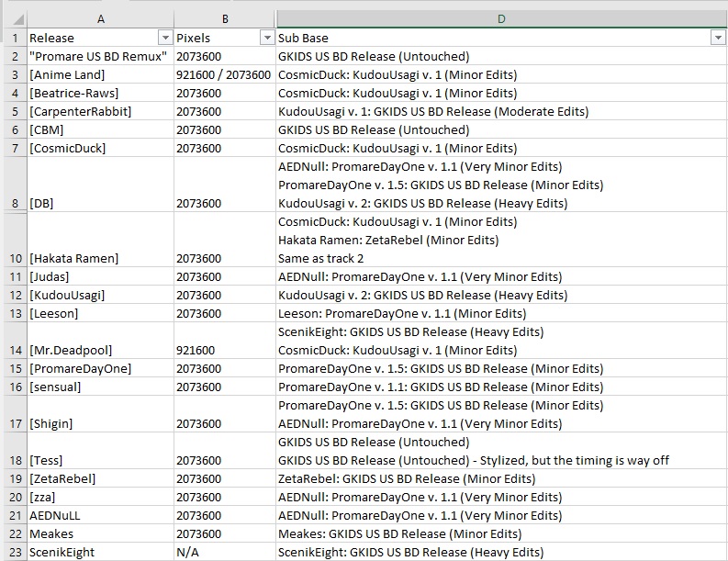This screenshot has height=561, width=728.
Task: Select the [KudouUsagi] cell
Action: [x=100, y=295]
